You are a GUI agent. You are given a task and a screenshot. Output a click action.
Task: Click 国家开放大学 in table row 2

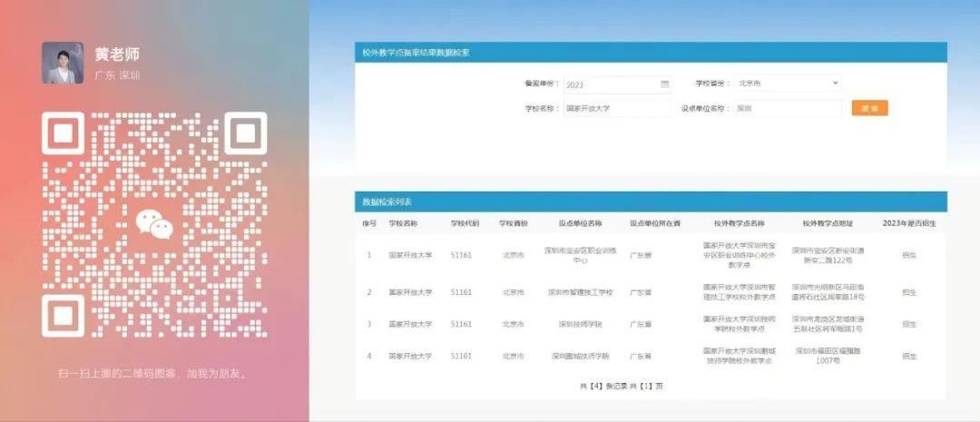tap(410, 292)
